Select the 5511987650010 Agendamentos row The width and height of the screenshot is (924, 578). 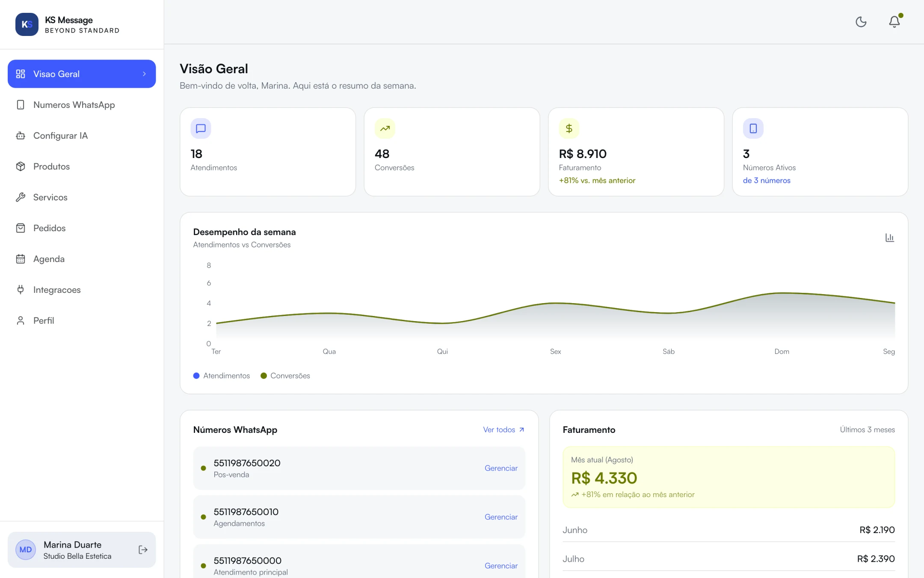[359, 517]
